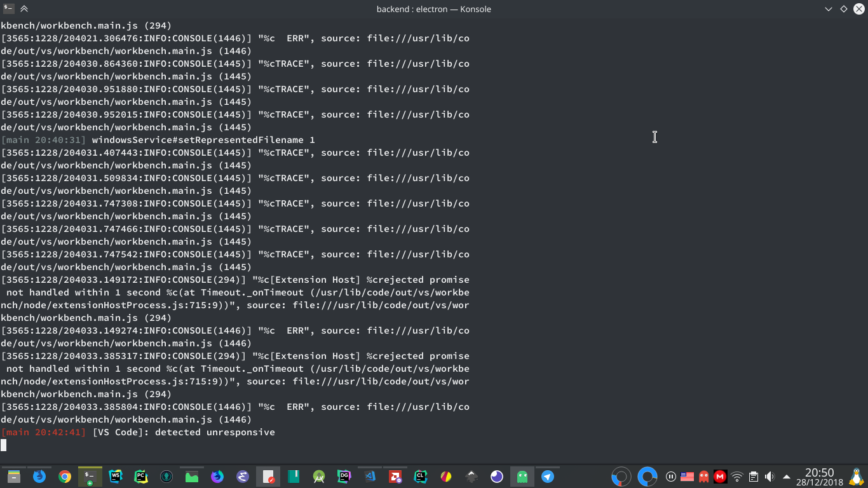Toggle notifications pause in the system tray
This screenshot has width=868, height=488.
671,477
